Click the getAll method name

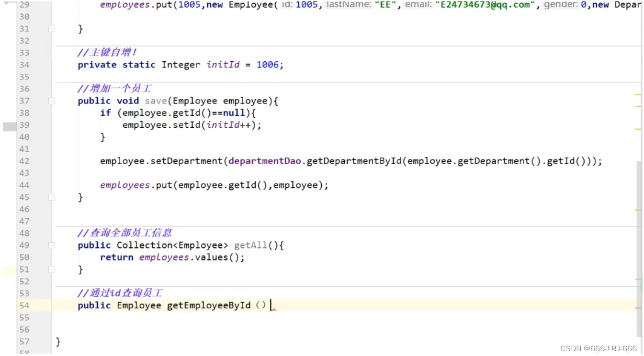point(251,245)
